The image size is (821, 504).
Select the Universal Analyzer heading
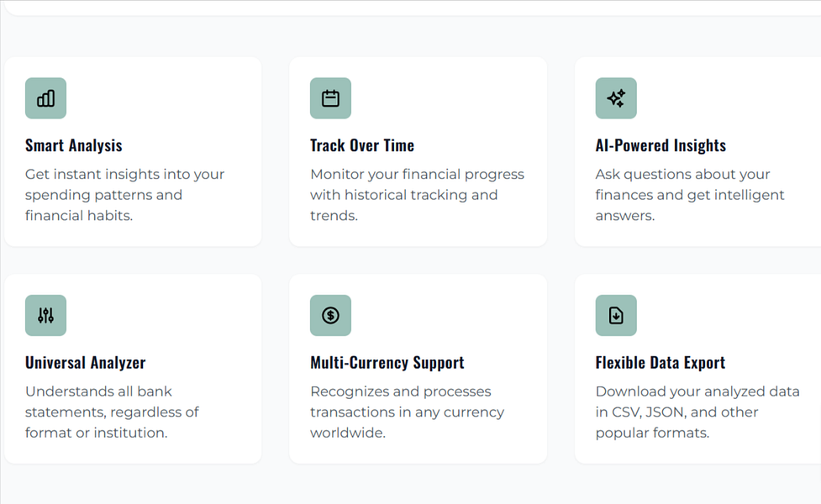coord(86,363)
